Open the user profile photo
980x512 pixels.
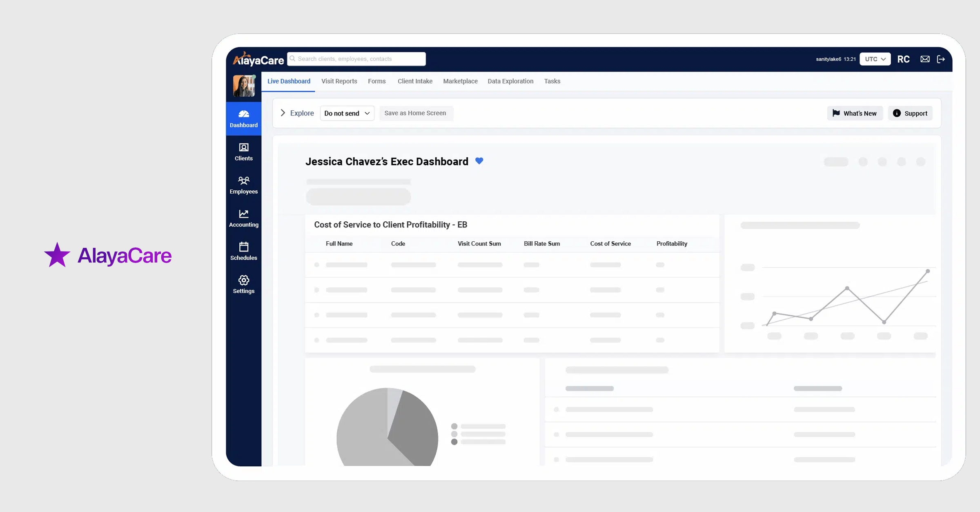click(244, 86)
